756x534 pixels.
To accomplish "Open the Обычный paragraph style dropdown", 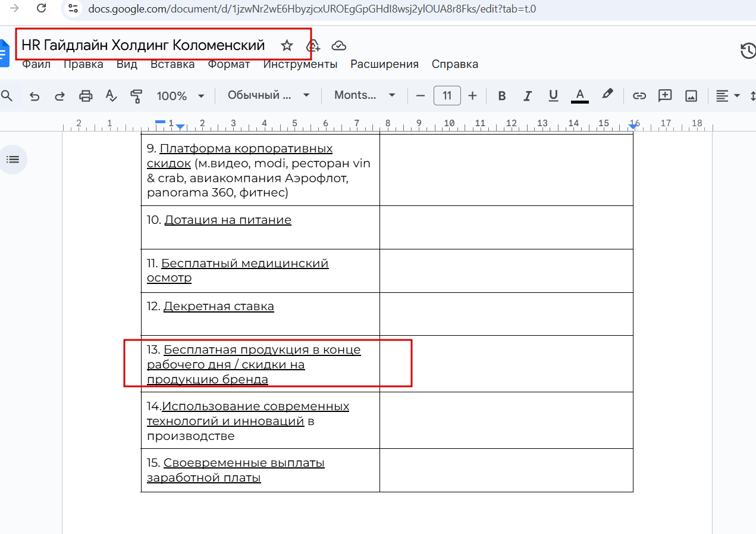I will (x=269, y=95).
